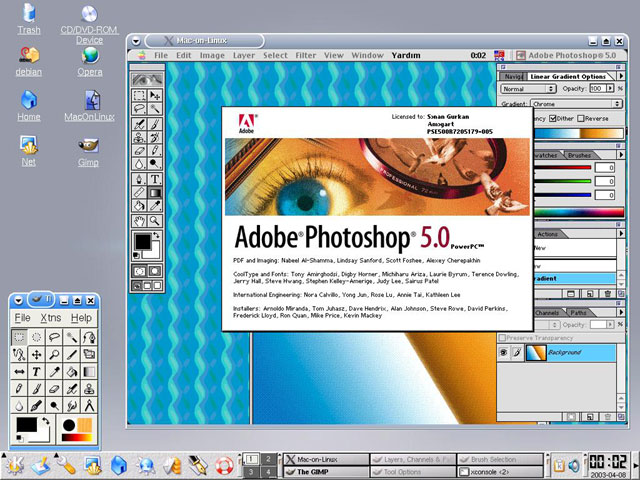
Task: Choose the Text tool in GIMP toolbox
Action: pyautogui.click(x=37, y=371)
